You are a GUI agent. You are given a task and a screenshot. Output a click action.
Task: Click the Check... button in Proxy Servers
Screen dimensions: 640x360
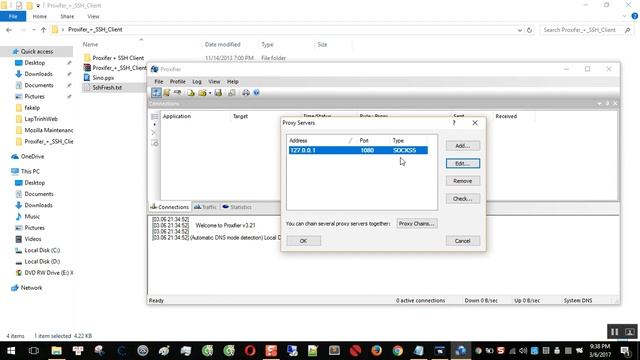coord(462,199)
